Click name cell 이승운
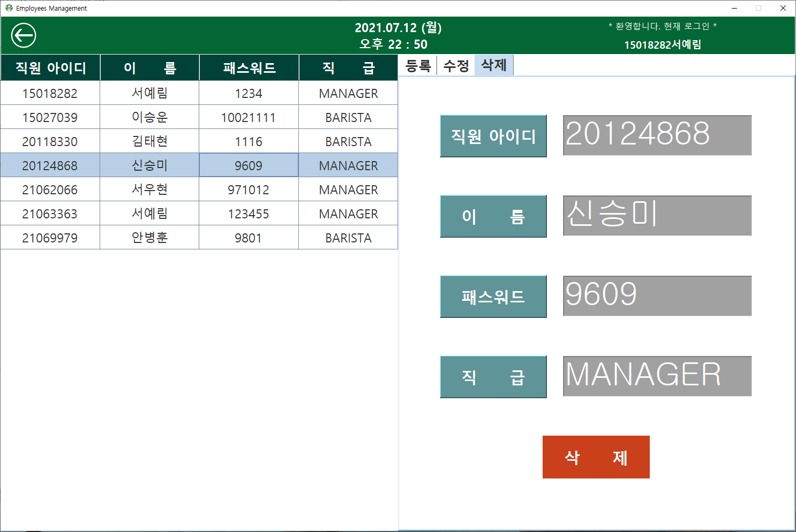796x532 pixels. (150, 117)
